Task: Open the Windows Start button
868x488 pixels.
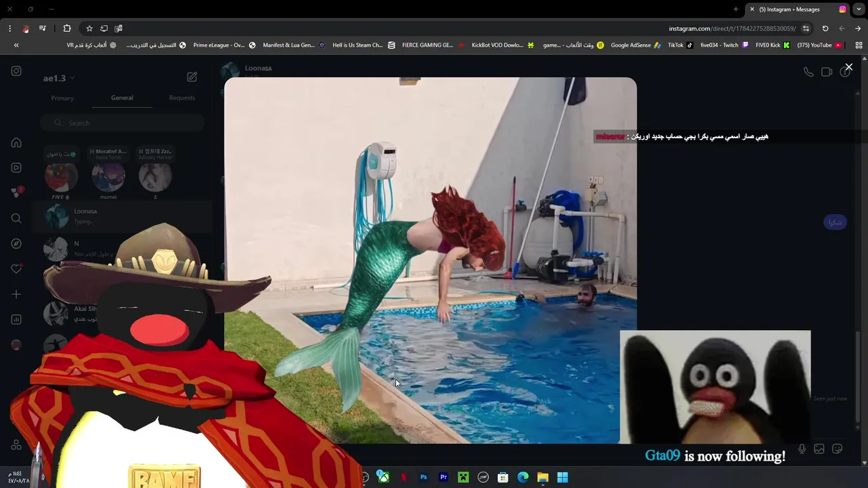Action: 562,477
